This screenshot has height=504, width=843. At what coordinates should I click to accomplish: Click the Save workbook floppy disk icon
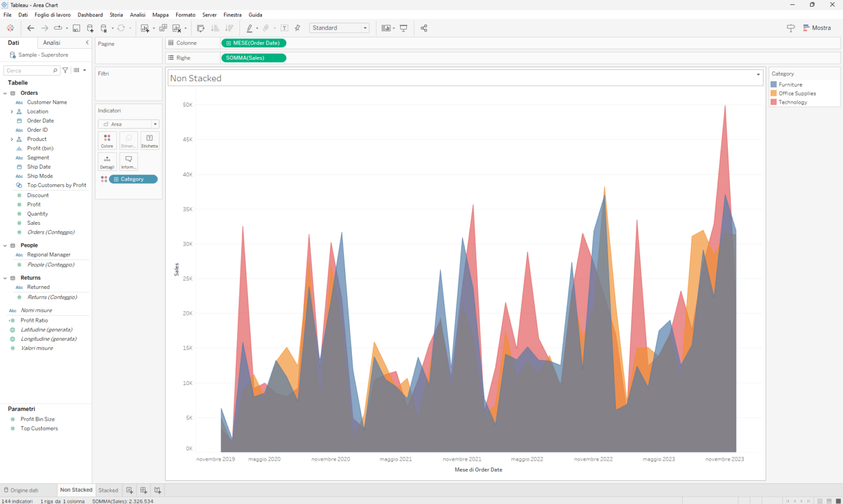[76, 28]
